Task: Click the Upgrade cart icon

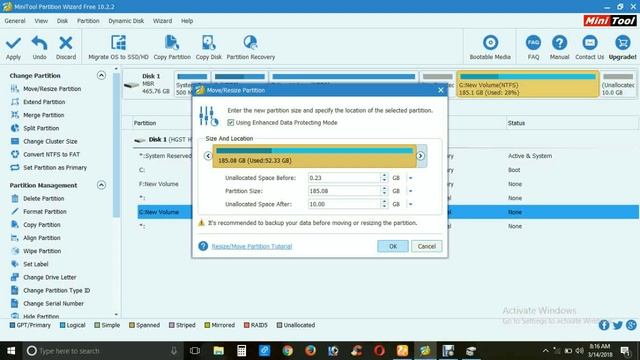Action: (622, 43)
